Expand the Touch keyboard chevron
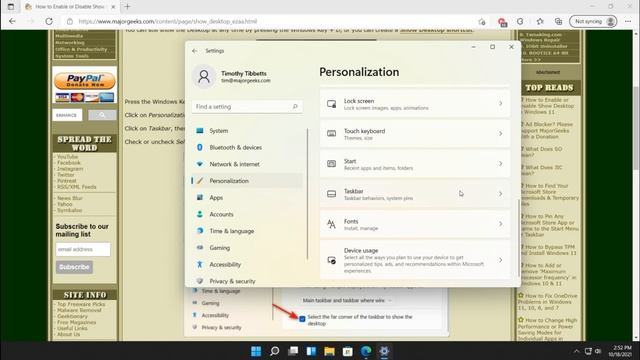This screenshot has height=360, width=640. click(500, 133)
